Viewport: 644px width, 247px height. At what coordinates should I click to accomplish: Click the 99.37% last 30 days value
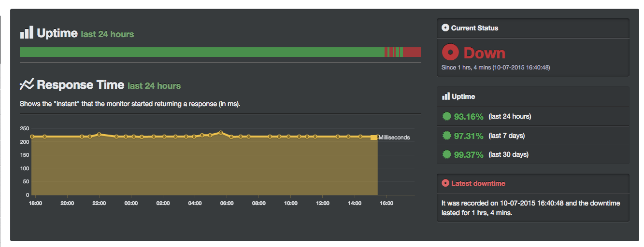click(x=469, y=155)
